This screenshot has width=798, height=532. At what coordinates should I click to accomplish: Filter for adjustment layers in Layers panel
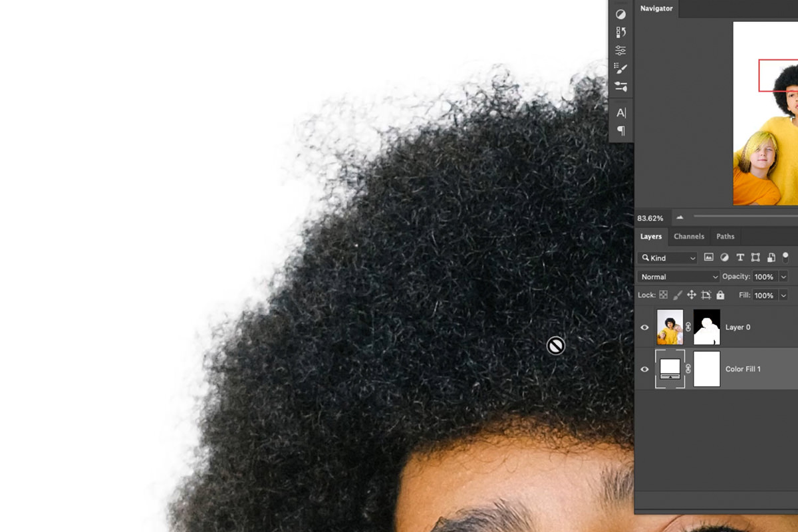[x=724, y=257]
